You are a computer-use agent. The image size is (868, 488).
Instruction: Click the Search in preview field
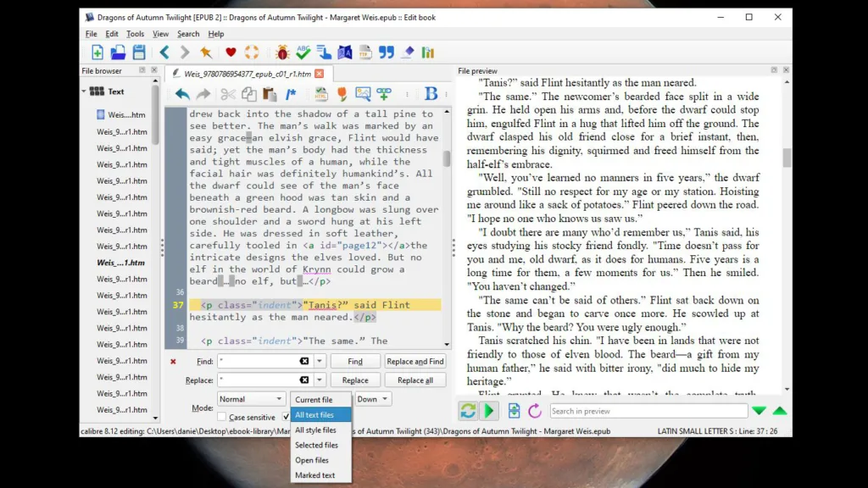click(648, 411)
